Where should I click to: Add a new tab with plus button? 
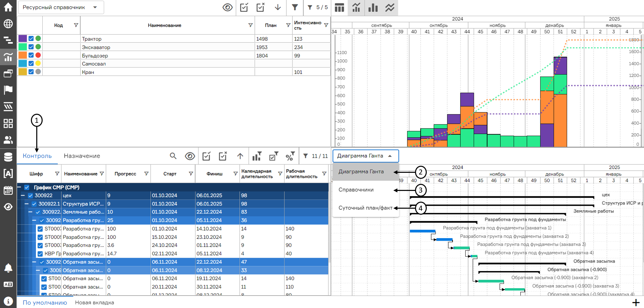(636, 303)
